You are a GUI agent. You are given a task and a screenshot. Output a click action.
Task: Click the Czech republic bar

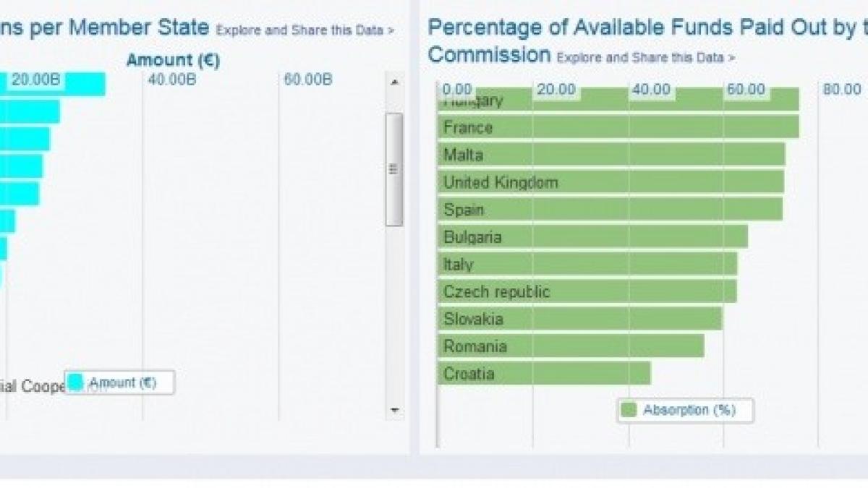587,291
